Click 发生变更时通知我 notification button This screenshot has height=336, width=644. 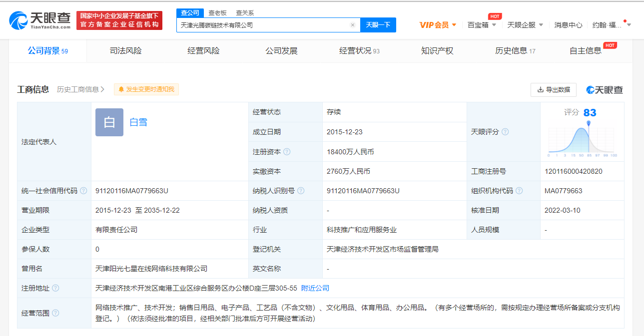(146, 89)
